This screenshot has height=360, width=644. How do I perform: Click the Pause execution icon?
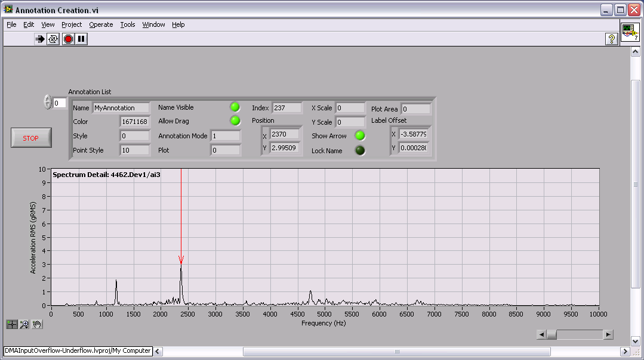coord(82,39)
